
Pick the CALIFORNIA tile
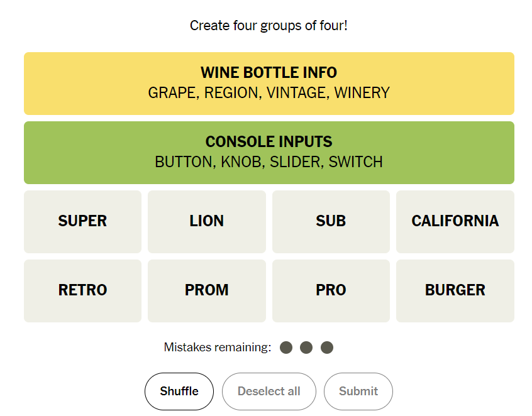click(455, 221)
